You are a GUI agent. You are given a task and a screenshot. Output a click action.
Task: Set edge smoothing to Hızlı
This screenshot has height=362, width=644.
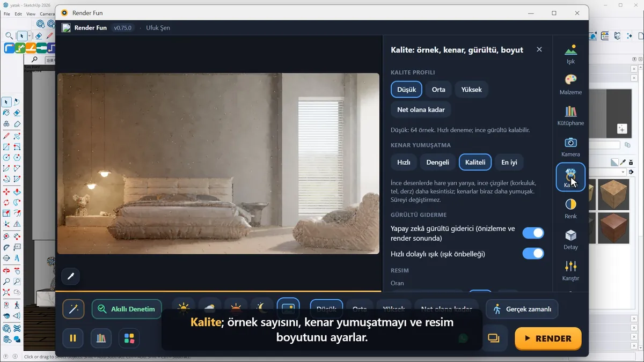click(404, 162)
